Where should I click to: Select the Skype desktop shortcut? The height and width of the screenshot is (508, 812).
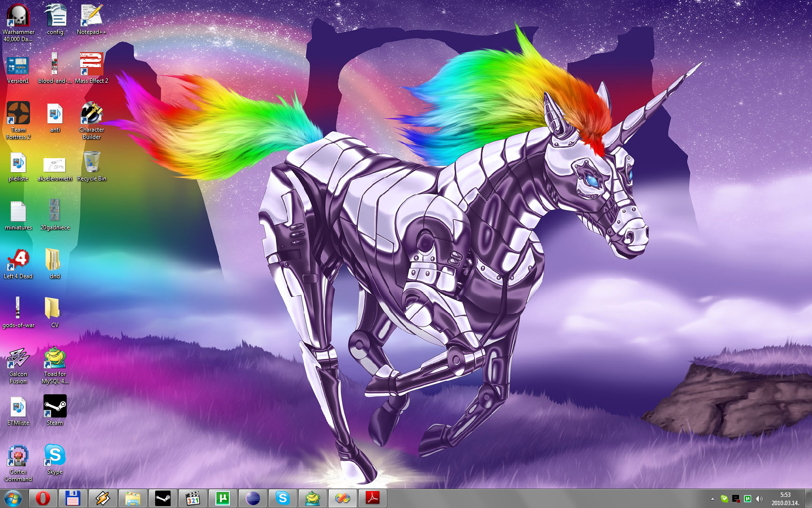(x=55, y=459)
